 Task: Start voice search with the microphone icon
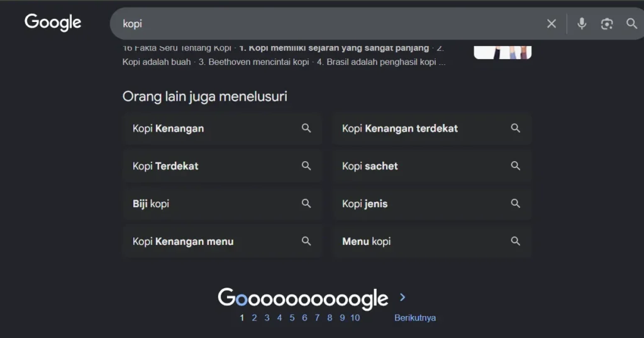tap(582, 24)
